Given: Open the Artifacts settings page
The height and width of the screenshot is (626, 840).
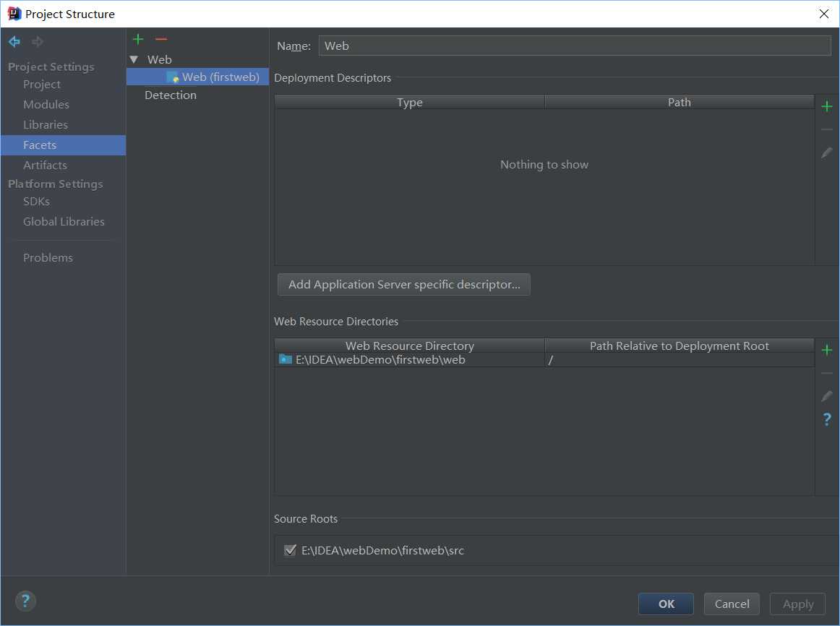Looking at the screenshot, I should pyautogui.click(x=45, y=166).
